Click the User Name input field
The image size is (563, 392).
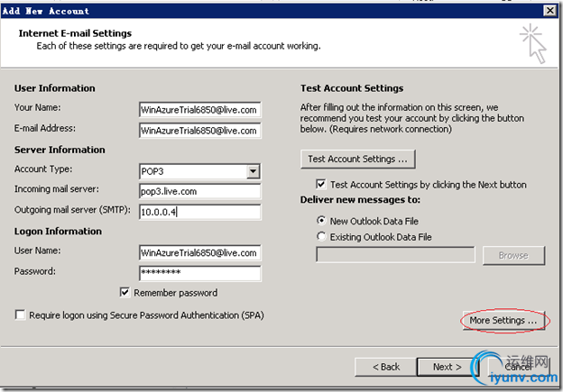point(200,253)
